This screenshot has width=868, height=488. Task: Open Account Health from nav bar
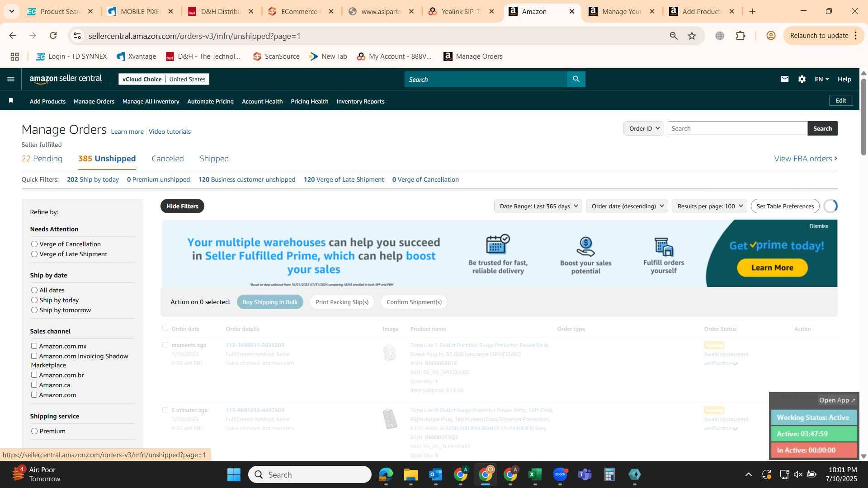(x=262, y=101)
